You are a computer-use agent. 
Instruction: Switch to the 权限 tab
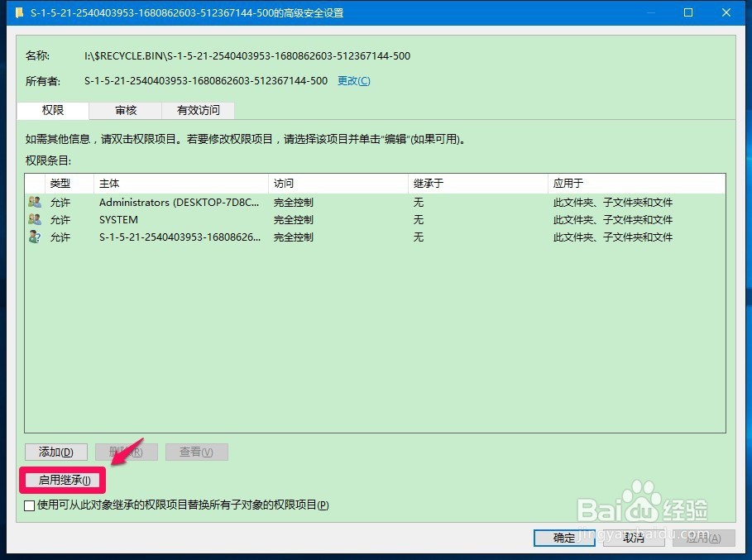click(52, 110)
